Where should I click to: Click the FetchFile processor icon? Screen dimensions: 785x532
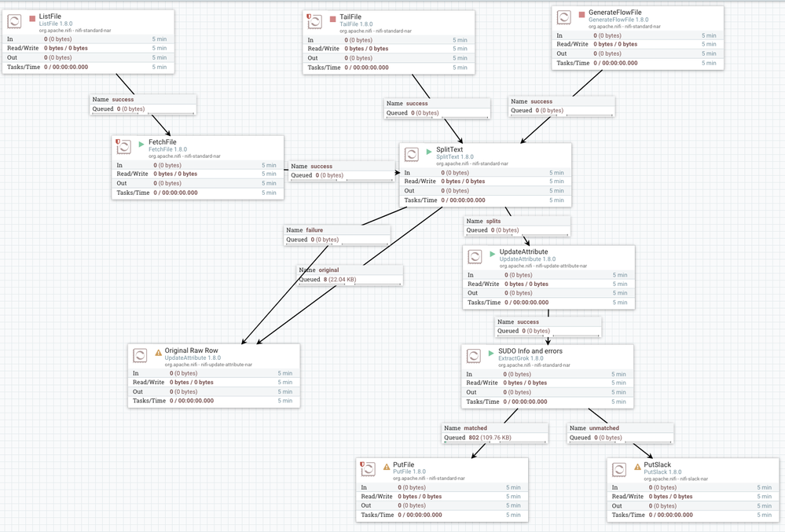click(x=123, y=147)
